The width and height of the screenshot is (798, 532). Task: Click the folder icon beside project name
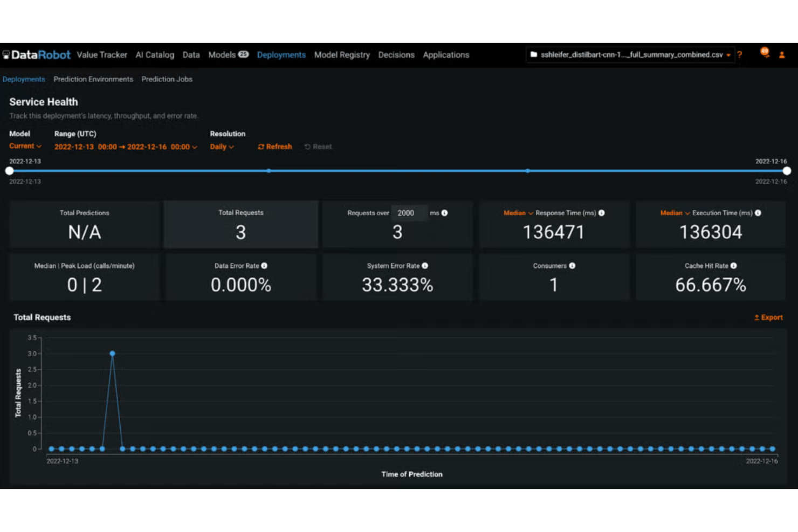click(x=534, y=54)
